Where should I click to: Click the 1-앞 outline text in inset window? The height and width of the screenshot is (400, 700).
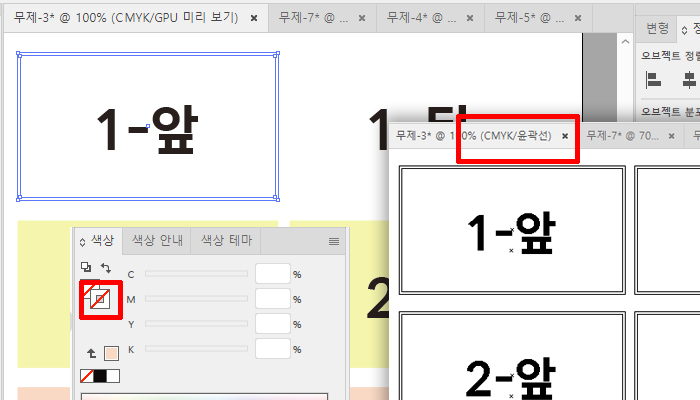512,232
